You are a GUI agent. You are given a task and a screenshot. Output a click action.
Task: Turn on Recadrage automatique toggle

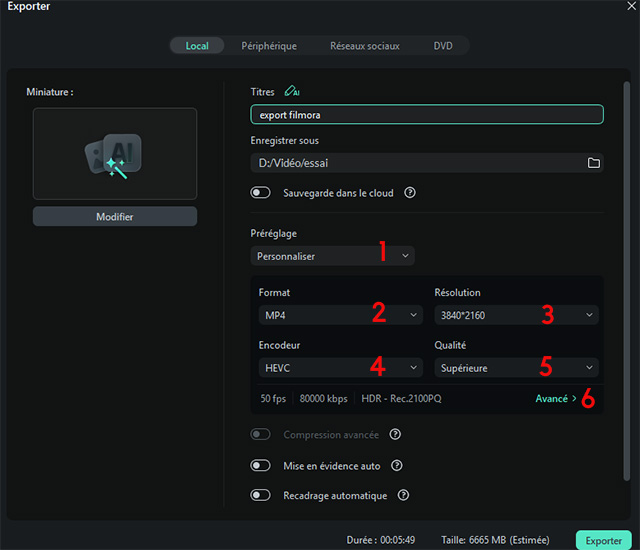coord(261,495)
